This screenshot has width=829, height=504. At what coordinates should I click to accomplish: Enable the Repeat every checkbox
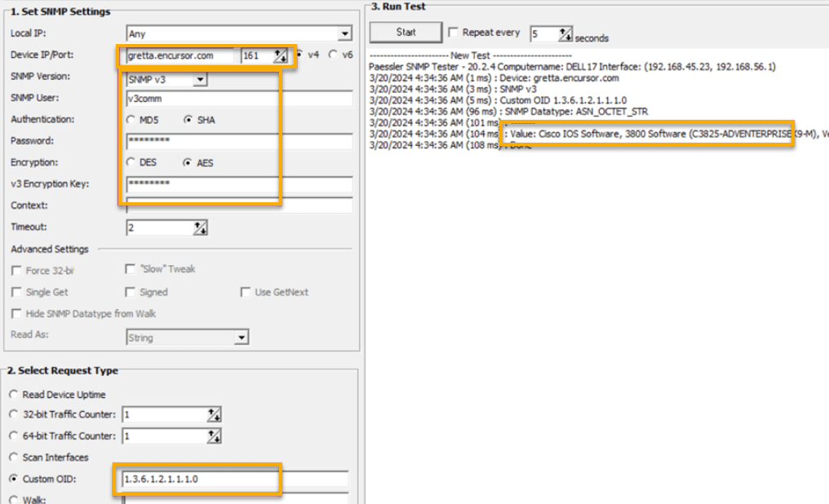point(453,33)
